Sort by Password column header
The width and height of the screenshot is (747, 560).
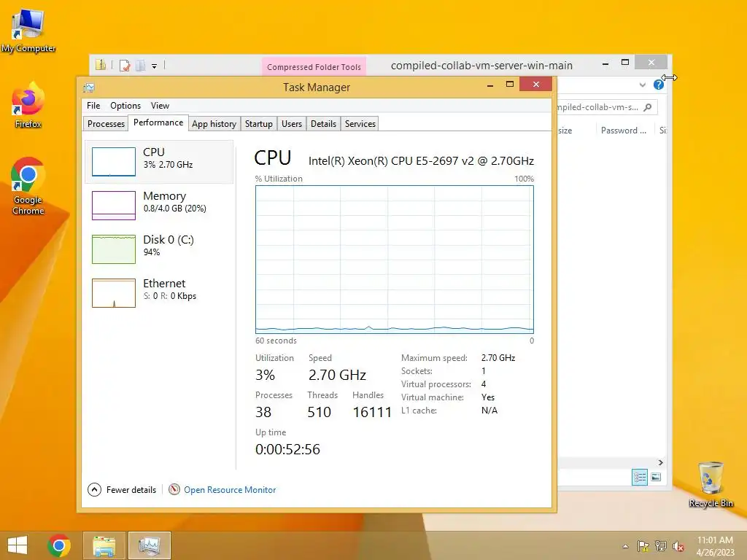[623, 131]
